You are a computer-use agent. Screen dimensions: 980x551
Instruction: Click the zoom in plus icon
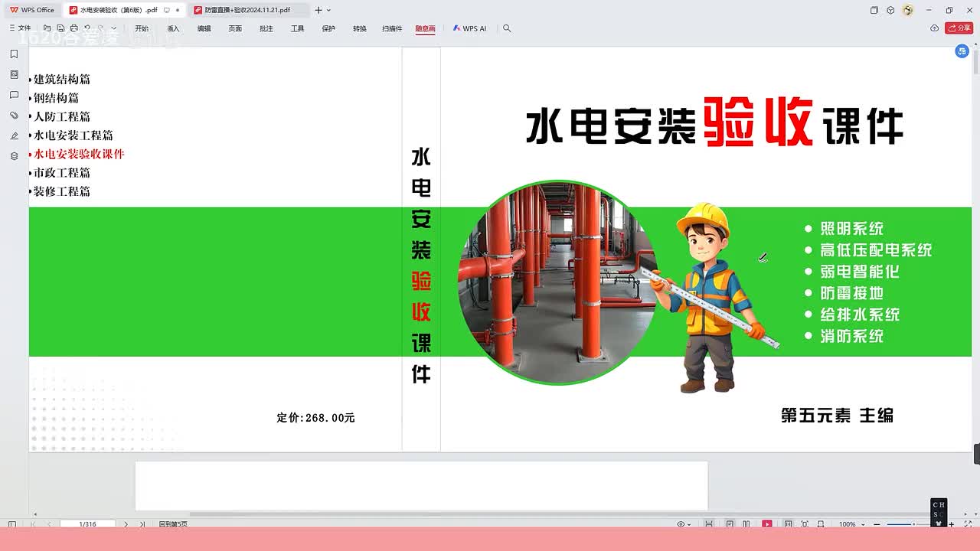[951, 524]
